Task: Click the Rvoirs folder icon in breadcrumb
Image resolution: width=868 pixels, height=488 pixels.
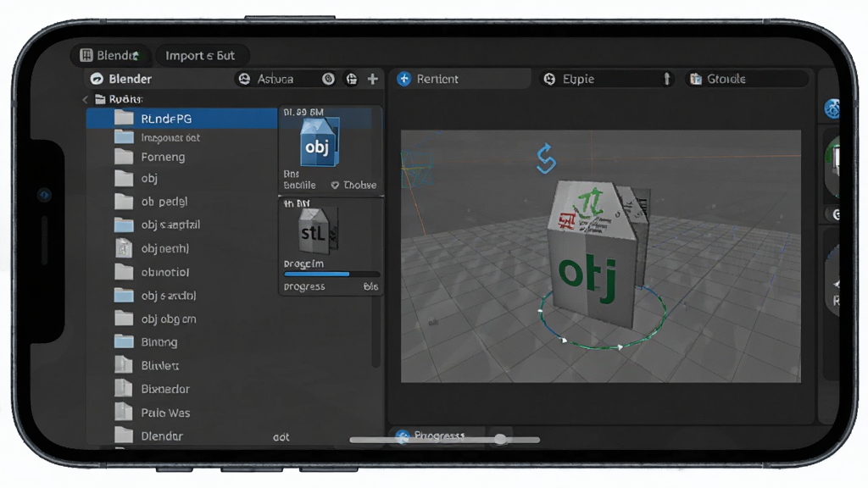Action: click(x=100, y=99)
